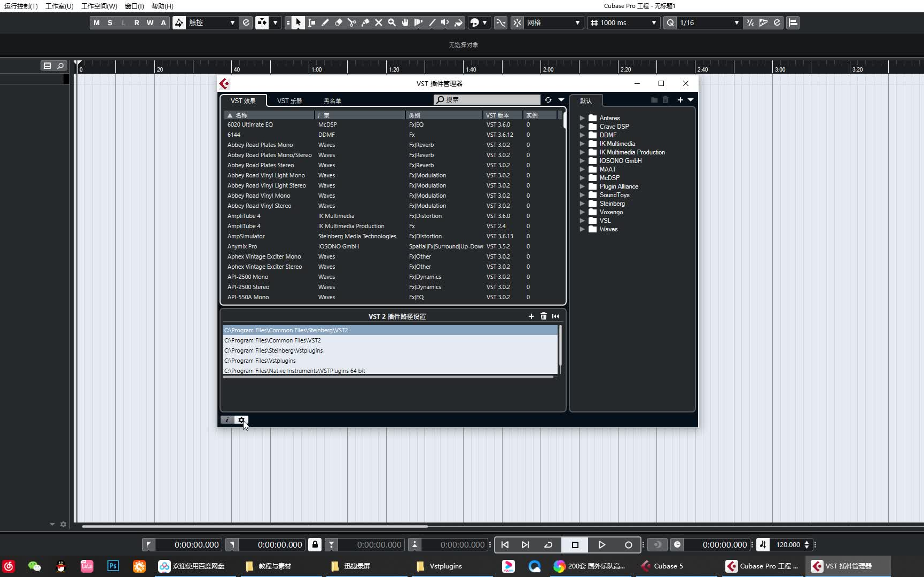Screen dimensions: 924x577
Task: Open 帮助(H) menu
Action: click(x=162, y=6)
